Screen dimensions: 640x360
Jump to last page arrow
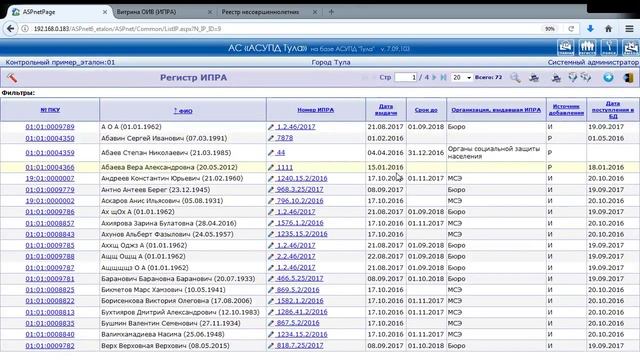(443, 77)
